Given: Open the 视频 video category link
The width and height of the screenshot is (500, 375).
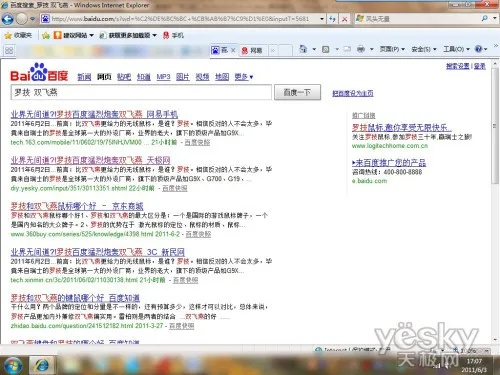Looking at the screenshot, I should (x=202, y=77).
